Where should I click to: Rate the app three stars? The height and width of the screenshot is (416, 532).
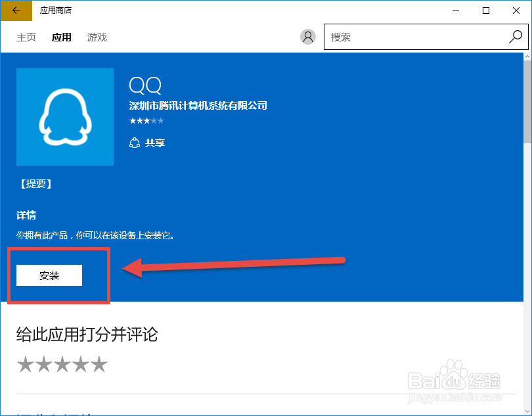click(62, 364)
